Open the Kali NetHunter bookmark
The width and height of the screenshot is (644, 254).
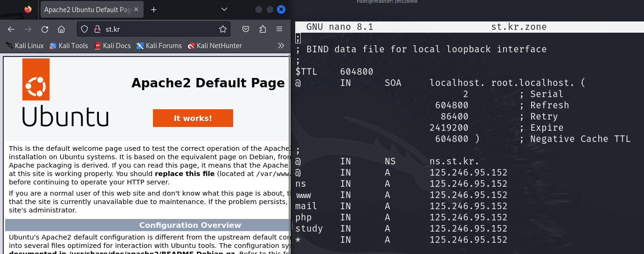(x=215, y=46)
